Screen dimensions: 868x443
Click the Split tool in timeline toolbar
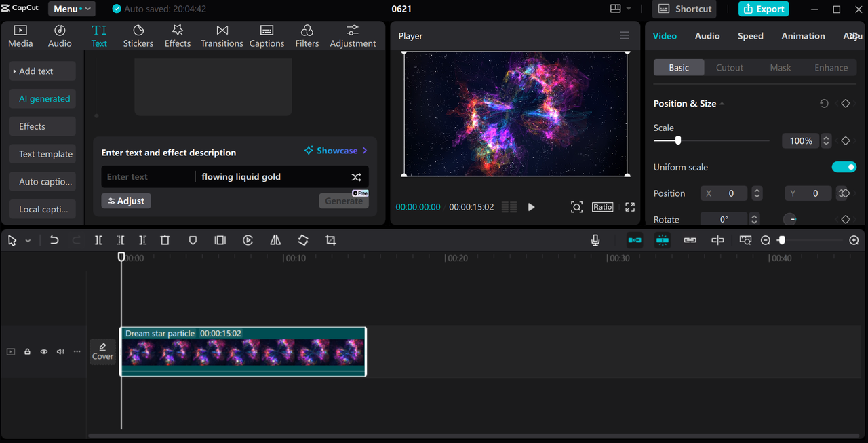(x=98, y=240)
